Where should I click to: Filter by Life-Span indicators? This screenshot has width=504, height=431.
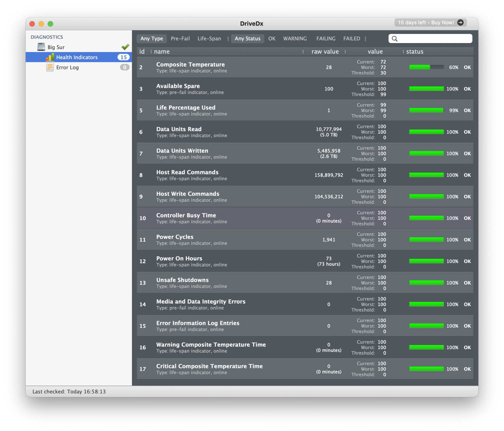tap(209, 39)
